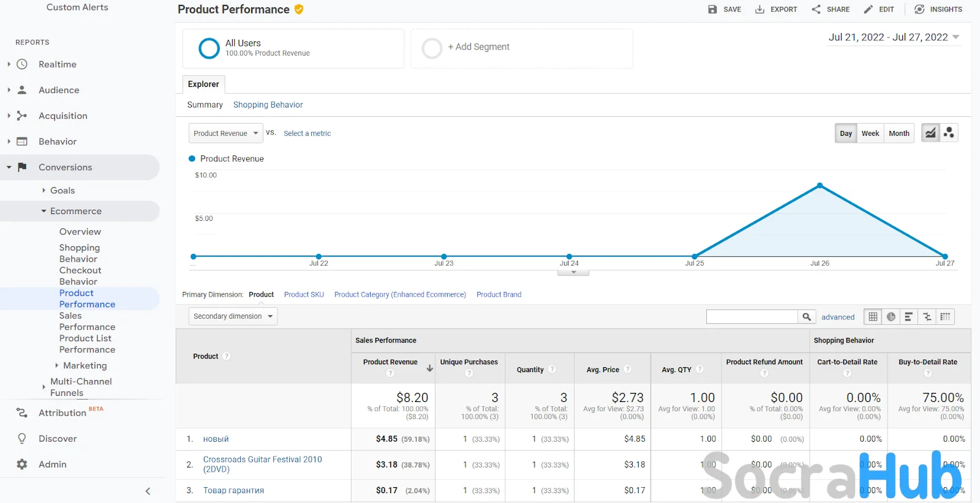This screenshot has width=980, height=503.
Task: Click Select a metric link
Action: pyautogui.click(x=307, y=133)
